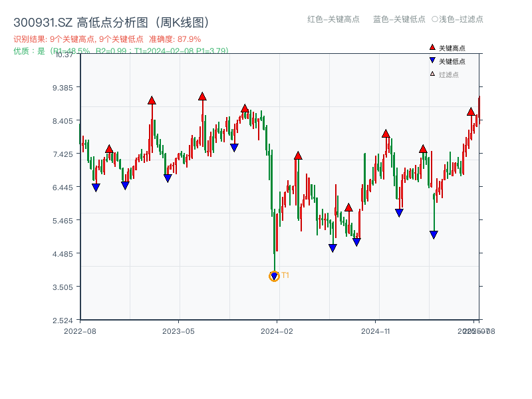The width and height of the screenshot is (532, 399).
Task: Click the orange-circled T1 low marker
Action: click(x=274, y=276)
